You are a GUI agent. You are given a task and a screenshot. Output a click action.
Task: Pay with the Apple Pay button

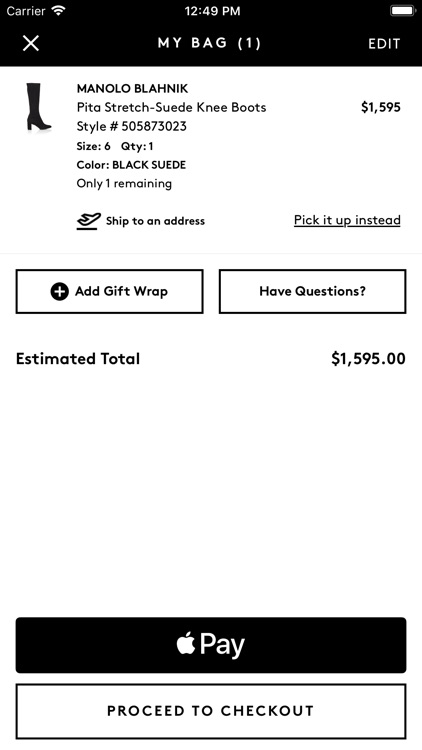coord(211,645)
